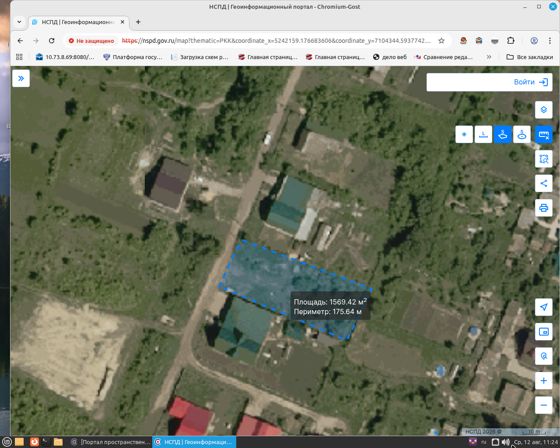Select the distance line measure tool
Screen dimensions: 560x448
(483, 135)
